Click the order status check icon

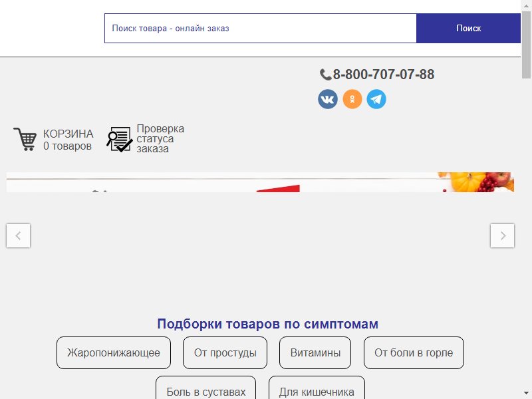point(120,139)
